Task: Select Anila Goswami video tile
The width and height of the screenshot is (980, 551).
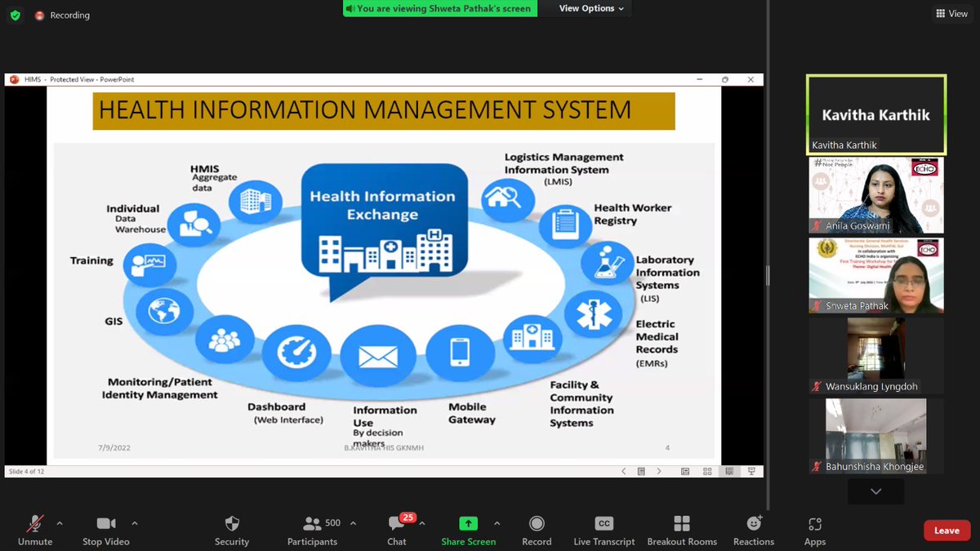Action: [x=876, y=195]
